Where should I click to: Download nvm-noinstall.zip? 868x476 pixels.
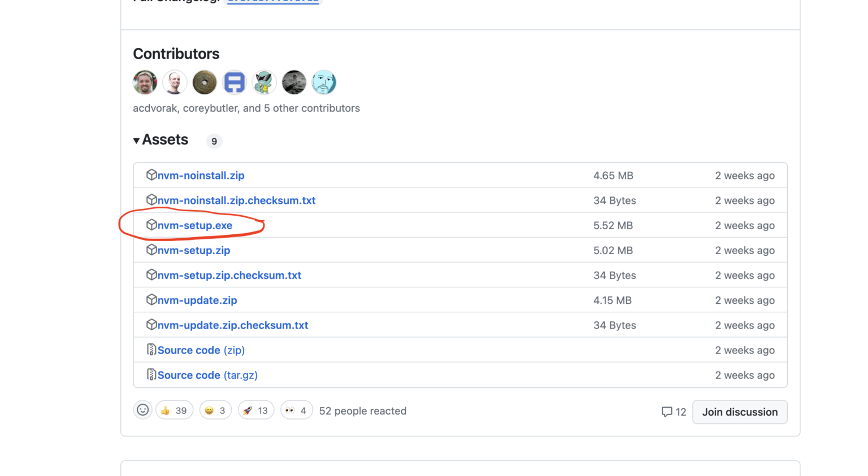201,176
